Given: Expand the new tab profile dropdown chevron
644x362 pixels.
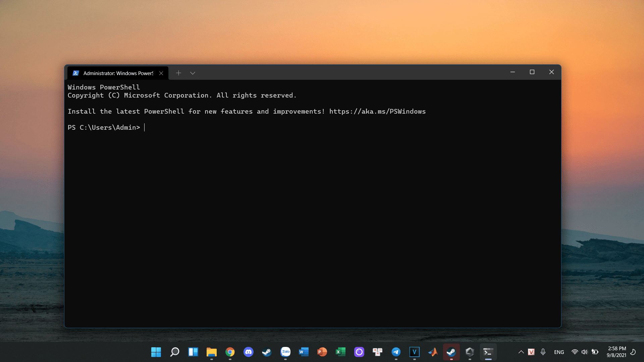Looking at the screenshot, I should coord(193,73).
